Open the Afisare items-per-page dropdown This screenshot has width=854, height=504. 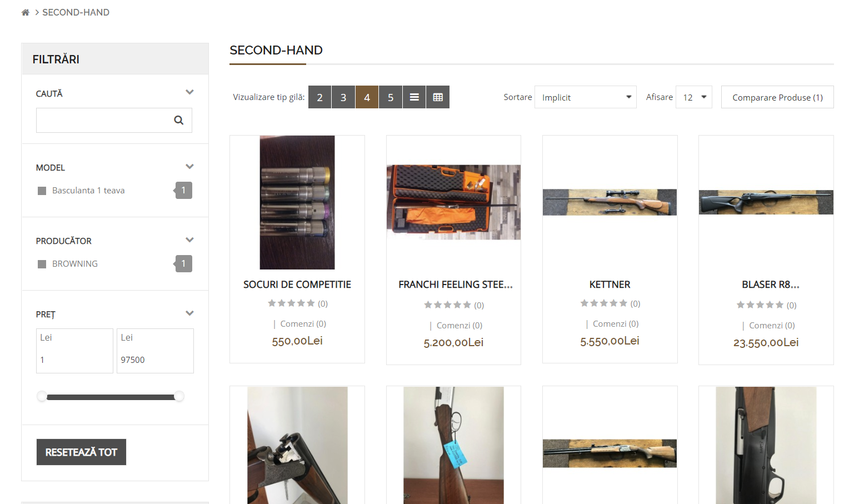click(x=693, y=97)
